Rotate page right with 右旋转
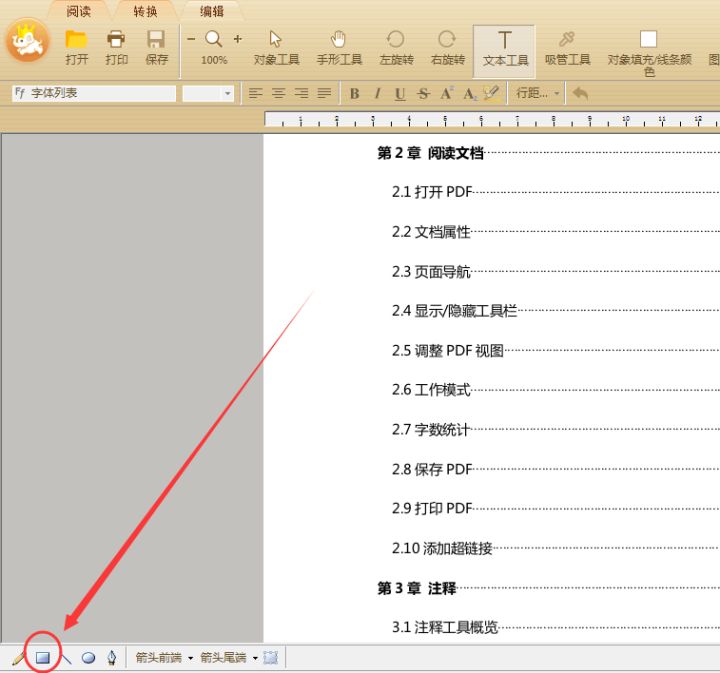This screenshot has width=720, height=673. [448, 48]
